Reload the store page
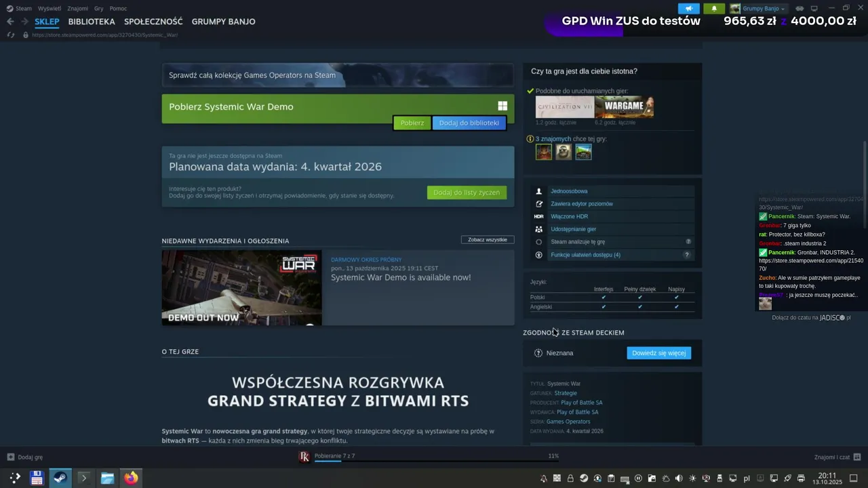This screenshot has height=488, width=868. tap(10, 35)
